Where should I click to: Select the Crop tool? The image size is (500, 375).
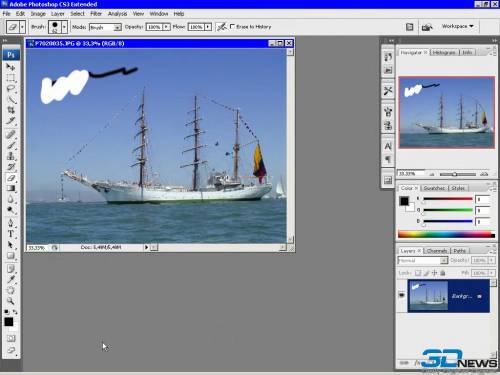(11, 110)
